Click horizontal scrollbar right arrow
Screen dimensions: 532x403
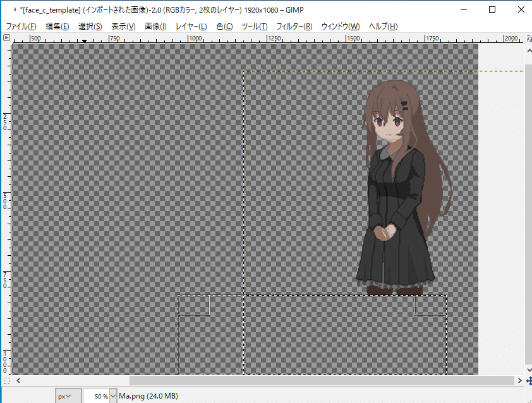(519, 381)
